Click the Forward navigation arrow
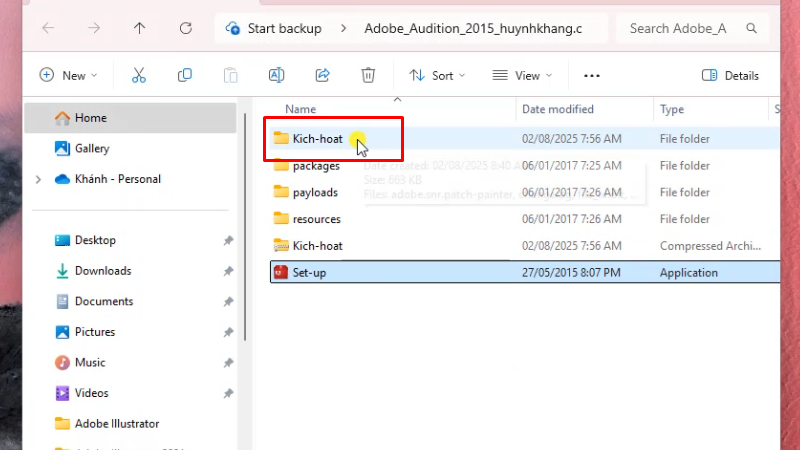This screenshot has height=450, width=800. coord(94,28)
